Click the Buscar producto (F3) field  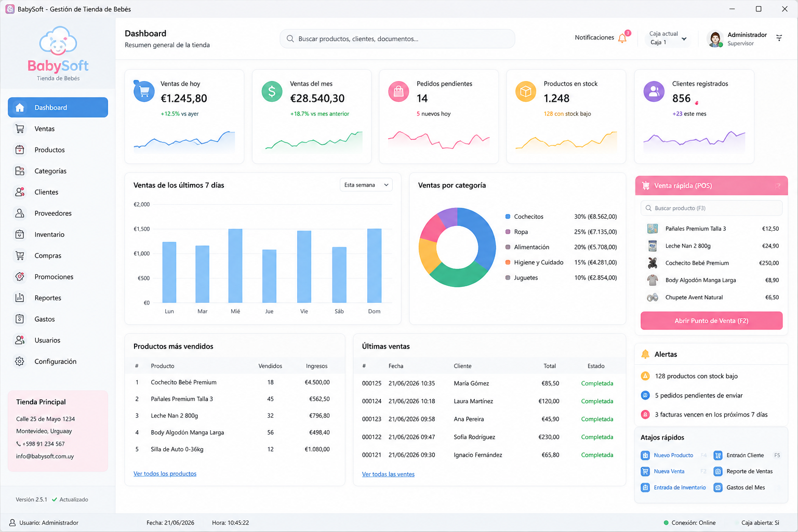click(x=711, y=208)
